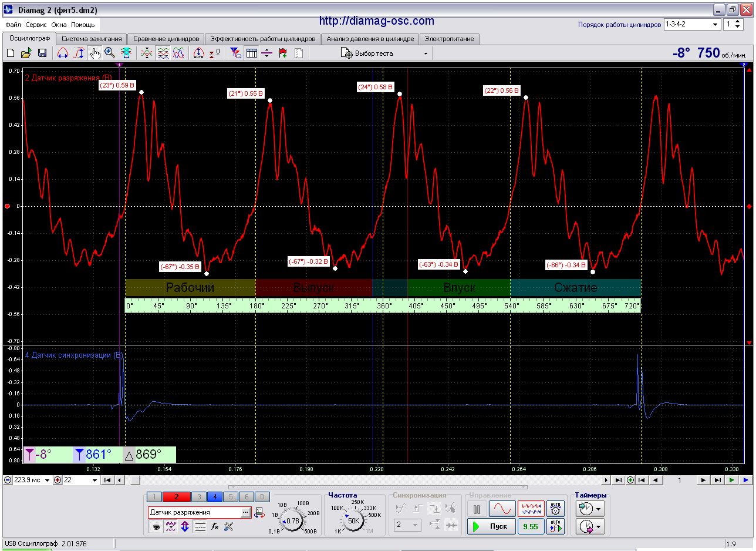Select channel 6 button
This screenshot has width=756, height=551.
pos(247,497)
